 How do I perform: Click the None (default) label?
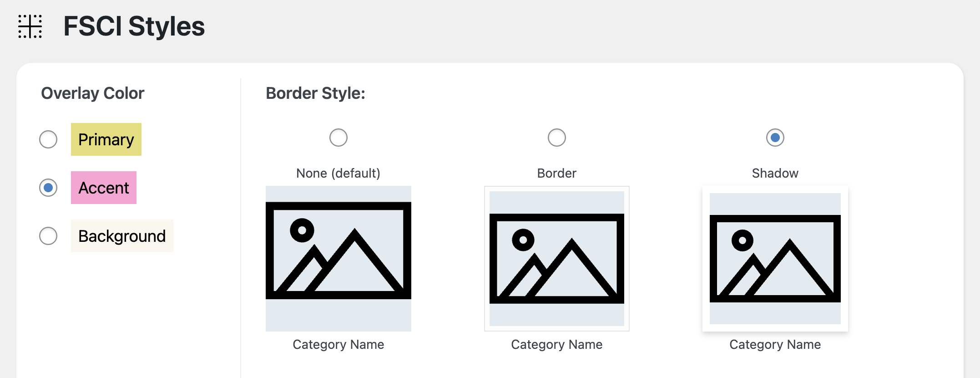(338, 173)
